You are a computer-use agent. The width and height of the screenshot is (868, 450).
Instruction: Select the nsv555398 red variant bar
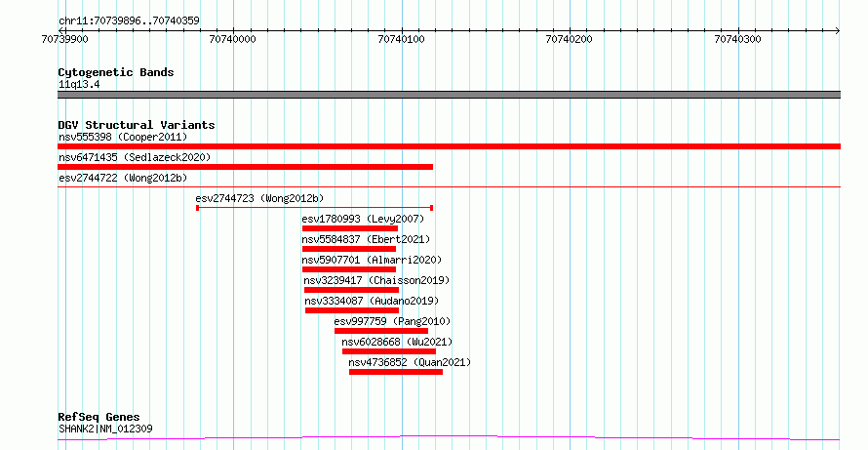point(449,146)
